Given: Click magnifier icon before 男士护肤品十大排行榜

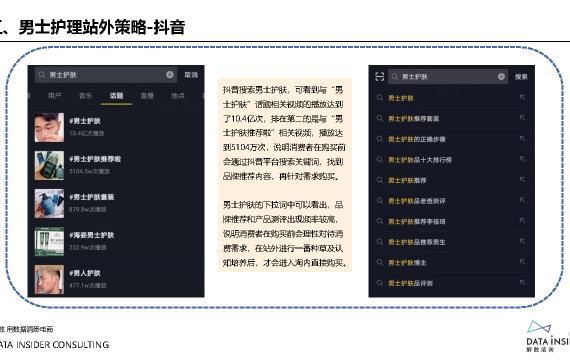Looking at the screenshot, I should click(x=380, y=159).
